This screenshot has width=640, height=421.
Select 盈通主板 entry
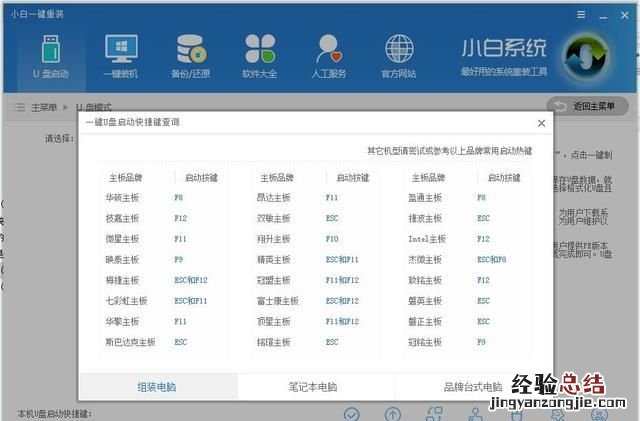tap(425, 198)
